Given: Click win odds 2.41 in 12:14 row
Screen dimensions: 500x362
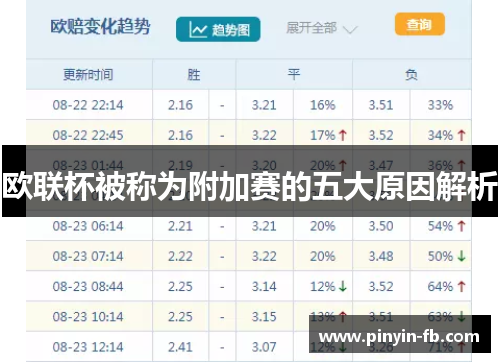Looking at the screenshot, I should (x=180, y=347).
